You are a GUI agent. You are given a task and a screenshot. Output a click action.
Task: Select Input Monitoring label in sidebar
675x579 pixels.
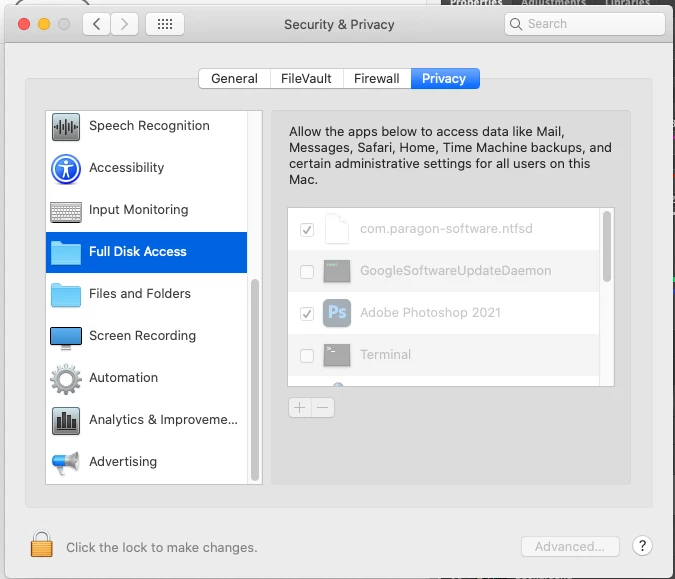pos(139,210)
